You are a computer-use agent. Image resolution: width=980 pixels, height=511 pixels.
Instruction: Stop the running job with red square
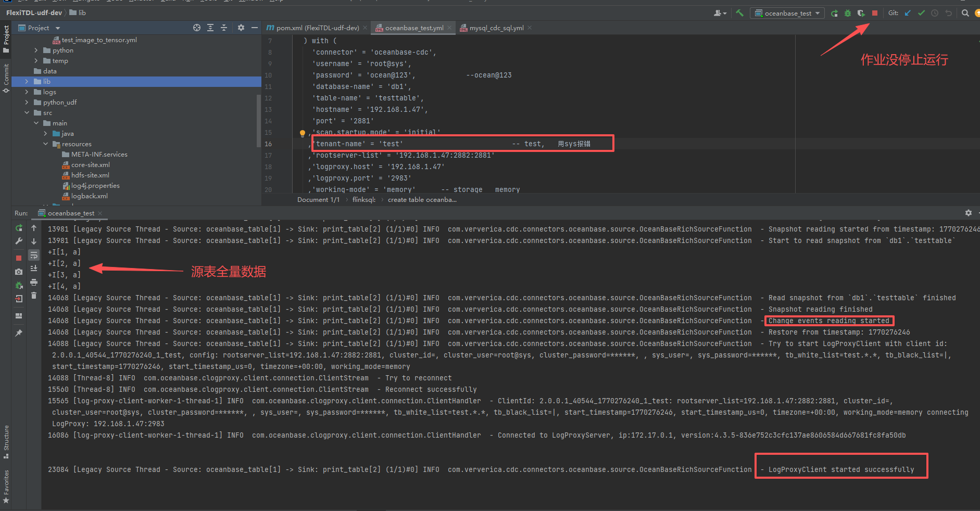875,13
